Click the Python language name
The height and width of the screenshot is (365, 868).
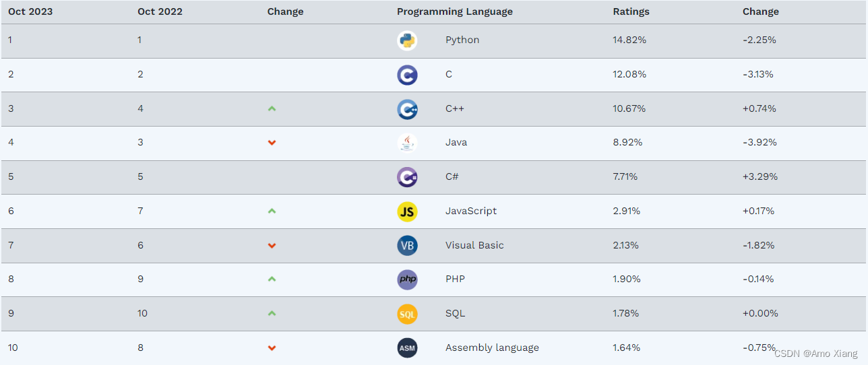[x=462, y=40]
